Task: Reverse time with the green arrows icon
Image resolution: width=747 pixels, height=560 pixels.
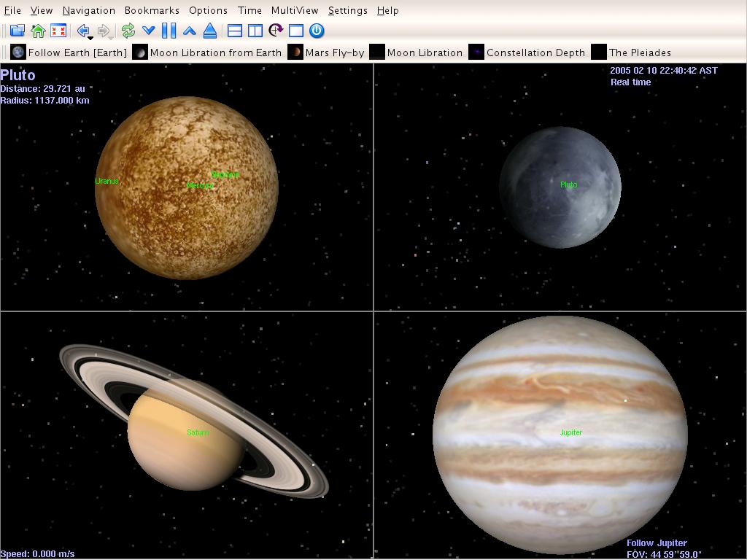Action: [128, 31]
